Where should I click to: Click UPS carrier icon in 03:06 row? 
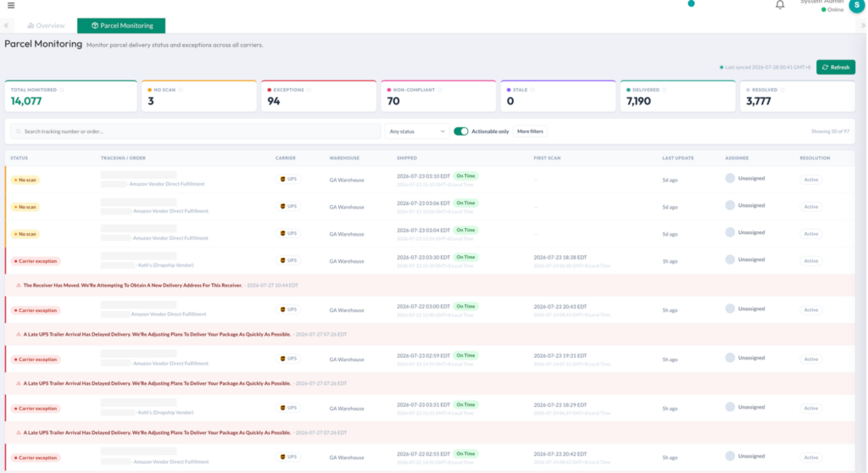tap(282, 206)
